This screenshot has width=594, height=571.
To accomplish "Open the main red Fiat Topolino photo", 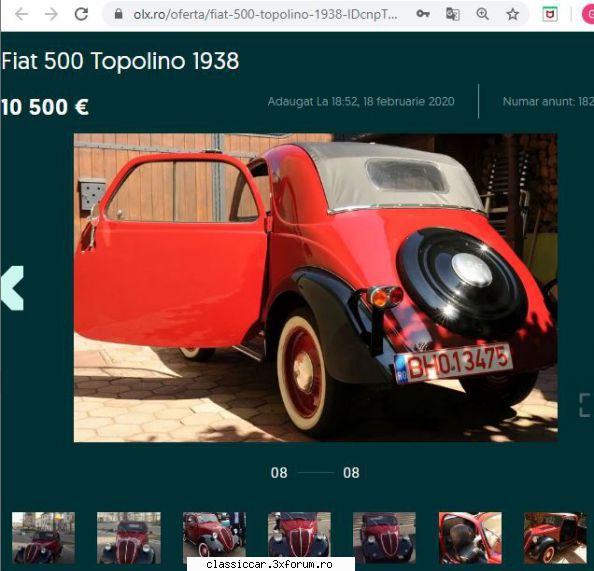I will (x=316, y=288).
